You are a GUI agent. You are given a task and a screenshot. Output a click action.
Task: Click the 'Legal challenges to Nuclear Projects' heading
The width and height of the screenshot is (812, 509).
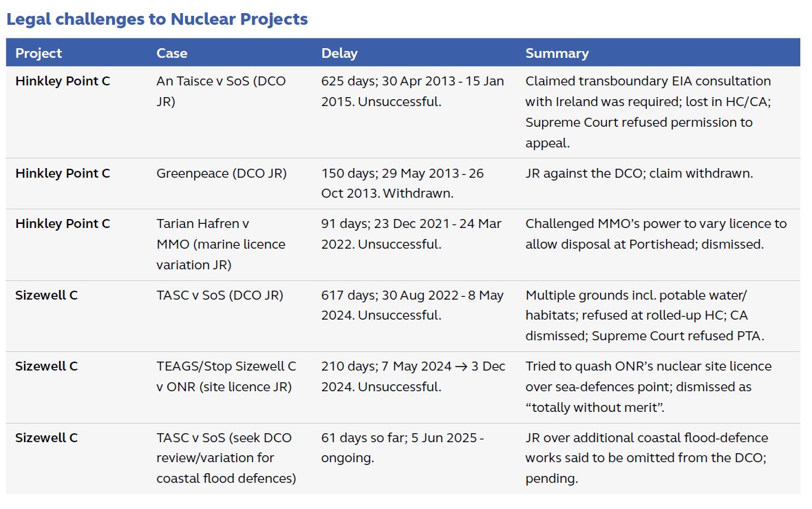(157, 19)
